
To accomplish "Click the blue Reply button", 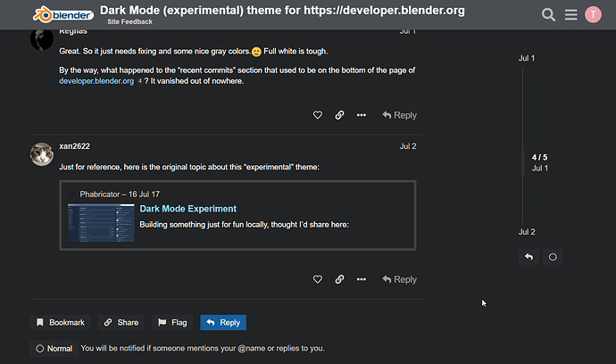I will pos(223,322).
